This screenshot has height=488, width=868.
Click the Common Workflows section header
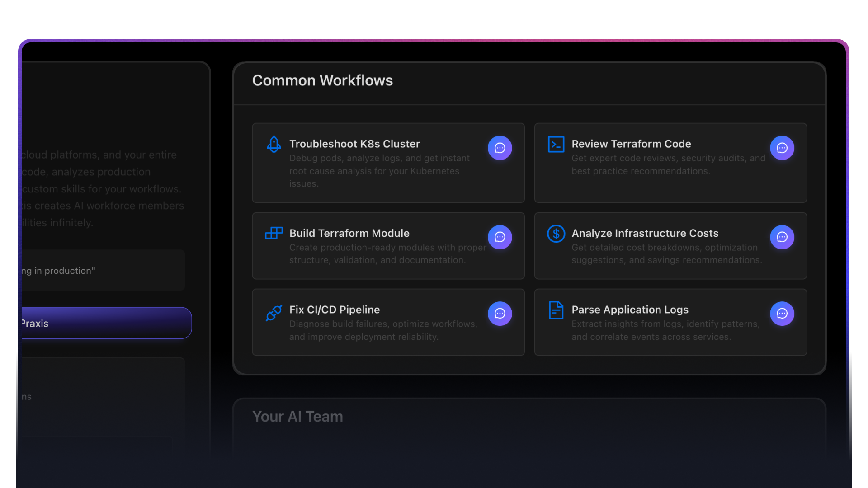(322, 80)
